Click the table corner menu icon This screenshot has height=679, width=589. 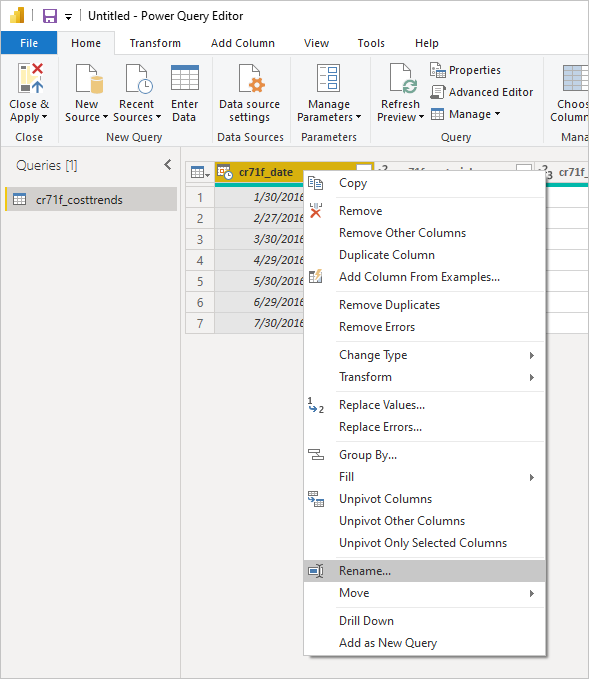click(x=200, y=172)
